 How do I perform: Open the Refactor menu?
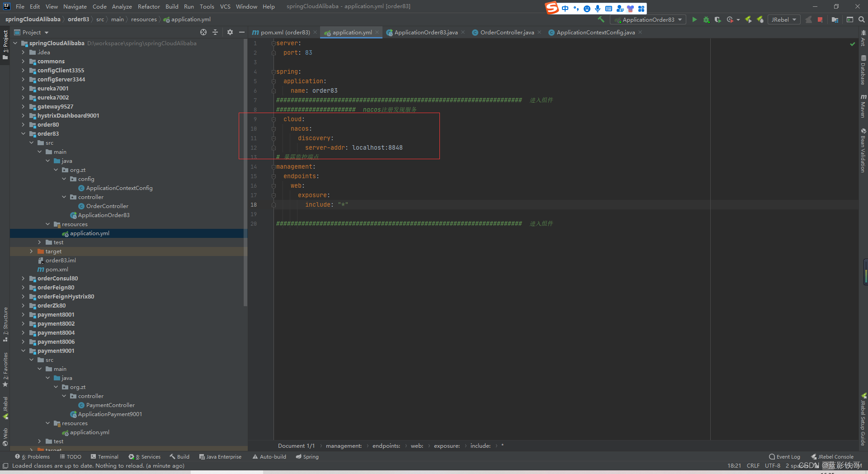click(149, 6)
